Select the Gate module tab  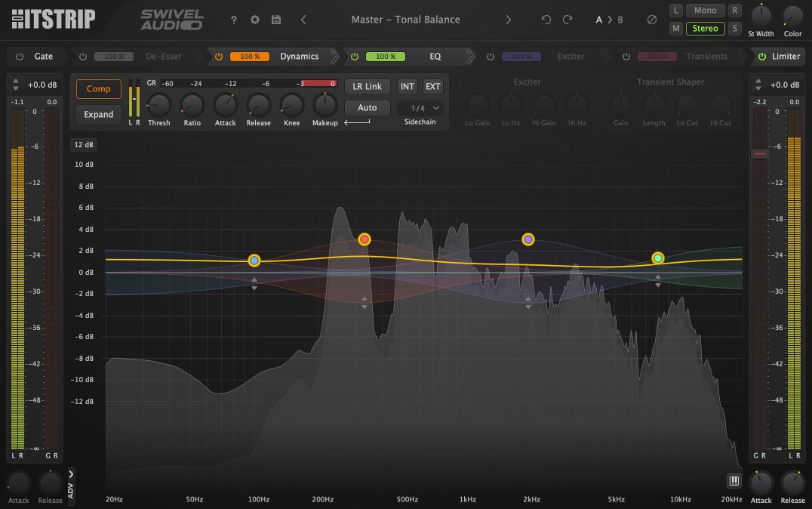pyautogui.click(x=42, y=56)
